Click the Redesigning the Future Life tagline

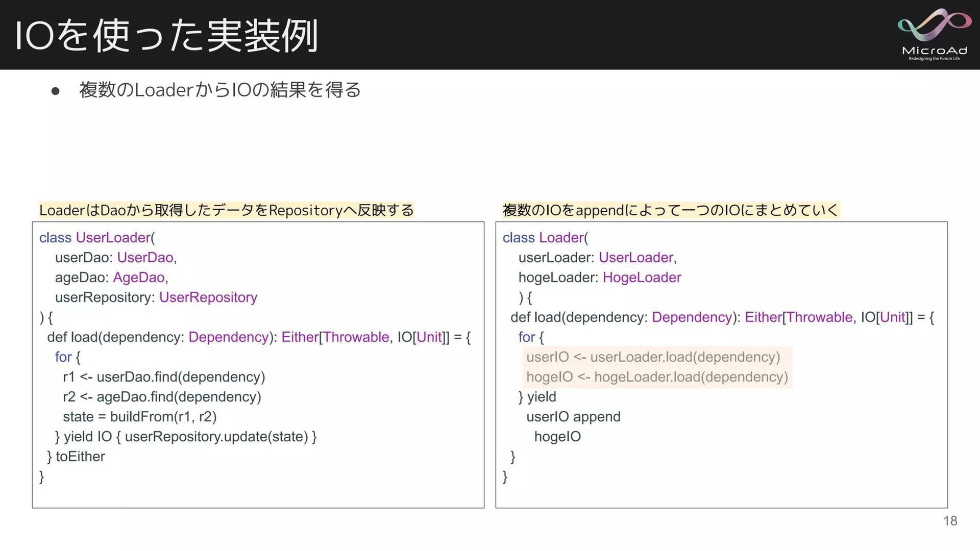point(934,59)
